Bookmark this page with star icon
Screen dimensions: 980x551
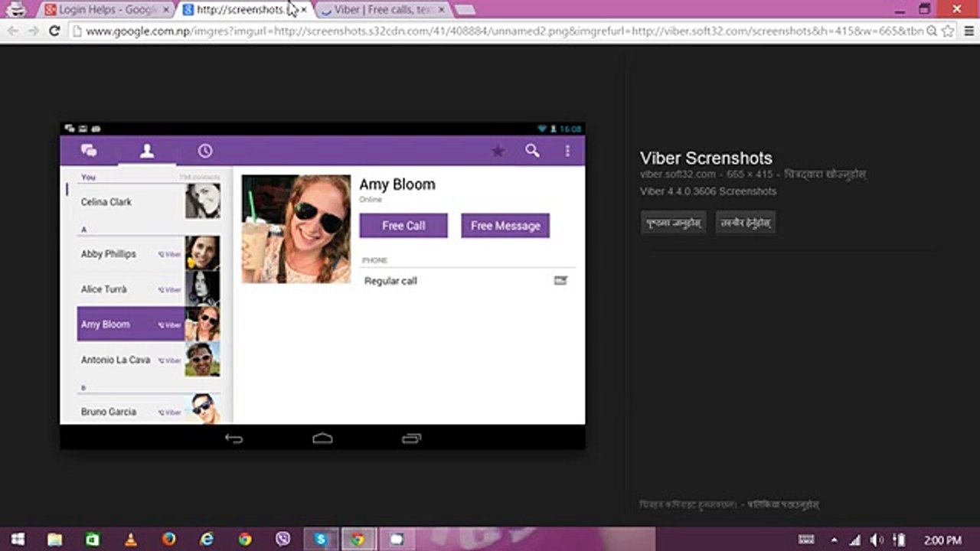(948, 31)
